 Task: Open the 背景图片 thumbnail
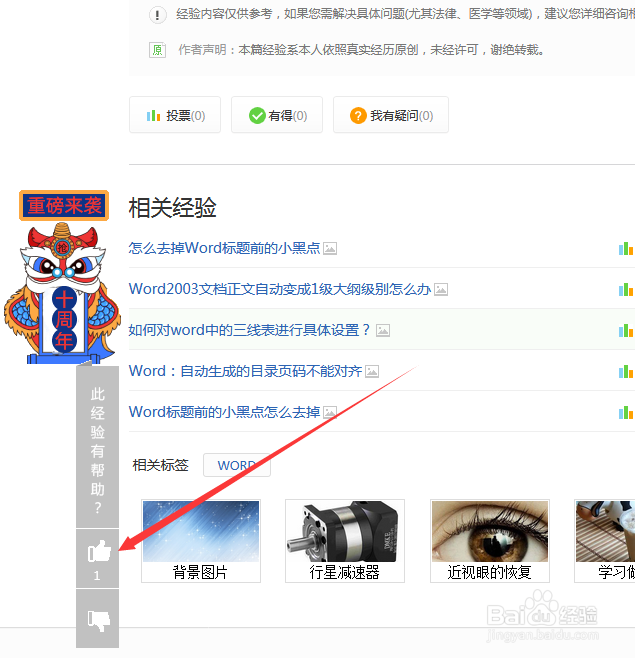click(201, 541)
